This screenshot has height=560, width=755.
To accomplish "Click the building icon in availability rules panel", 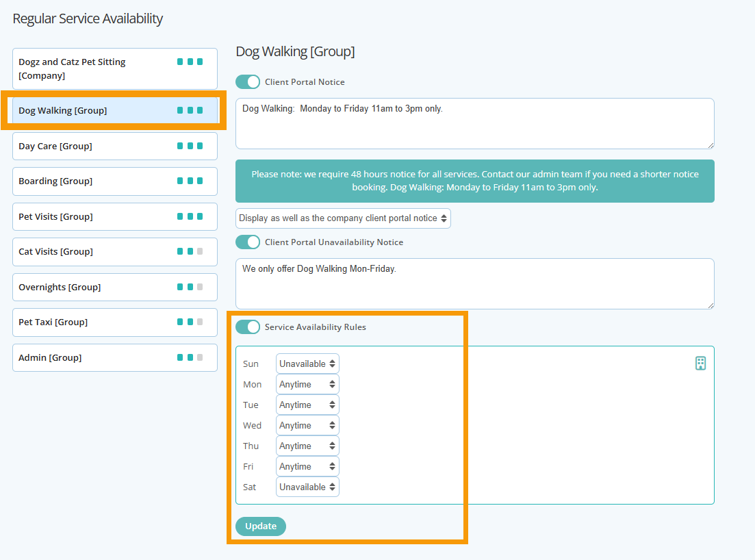I will tap(700, 364).
